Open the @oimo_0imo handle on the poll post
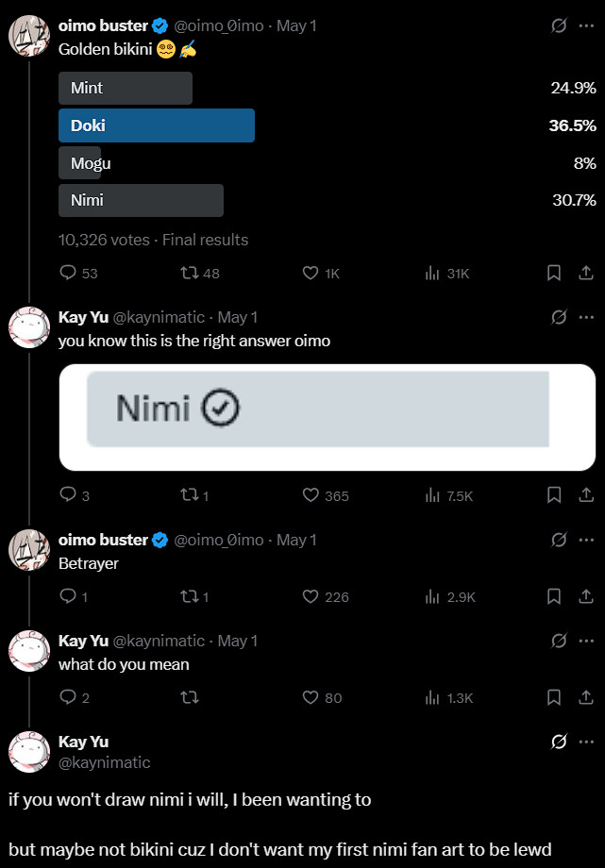Viewport: 605px width, 868px height. point(219,26)
